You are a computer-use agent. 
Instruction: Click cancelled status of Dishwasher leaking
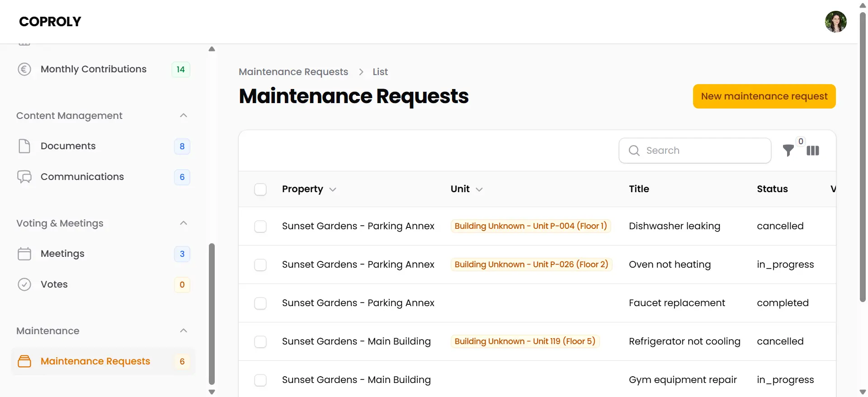pos(780,226)
